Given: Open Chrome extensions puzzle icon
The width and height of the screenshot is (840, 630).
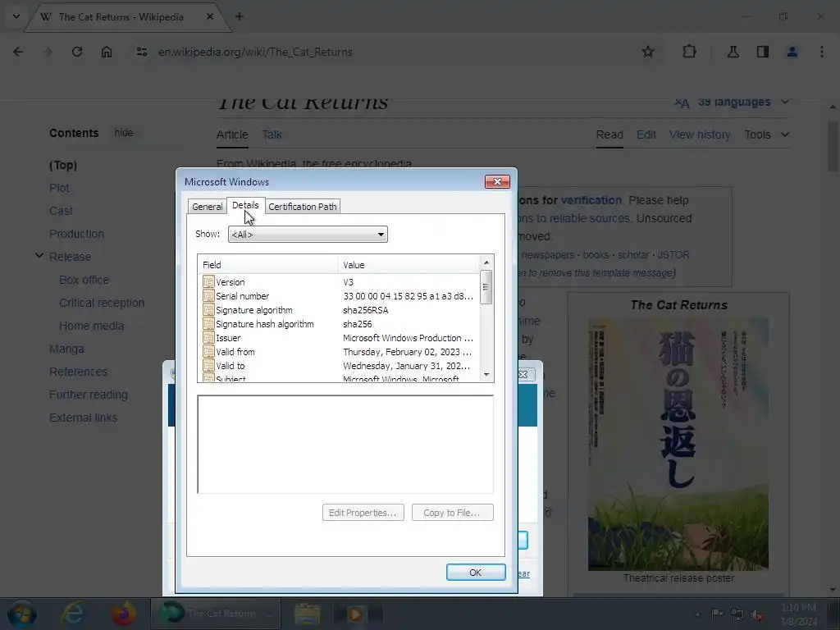Looking at the screenshot, I should [x=689, y=52].
